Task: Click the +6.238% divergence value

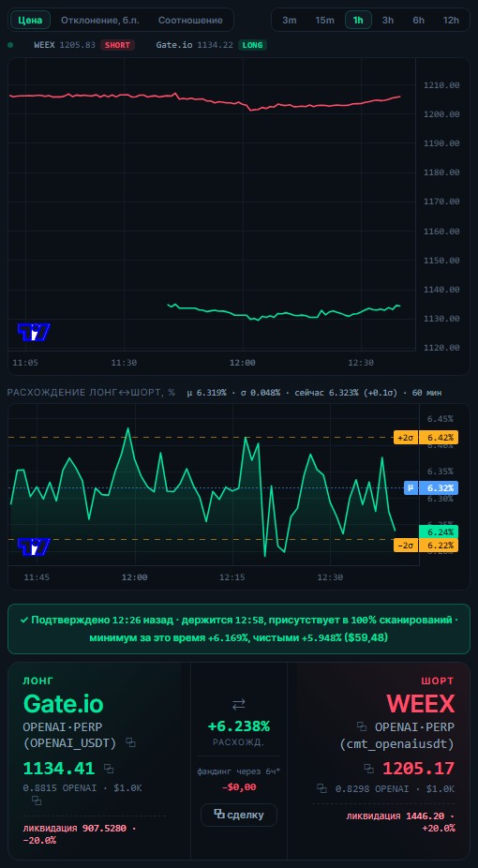Action: (238, 726)
